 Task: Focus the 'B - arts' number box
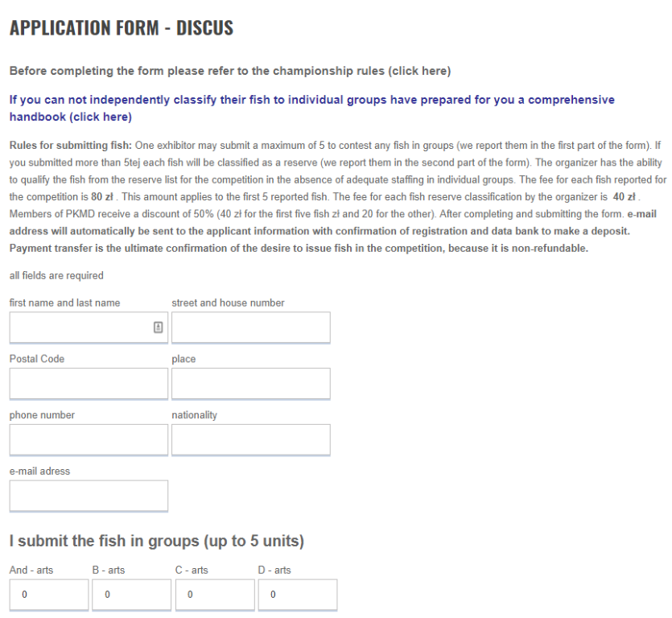[131, 595]
